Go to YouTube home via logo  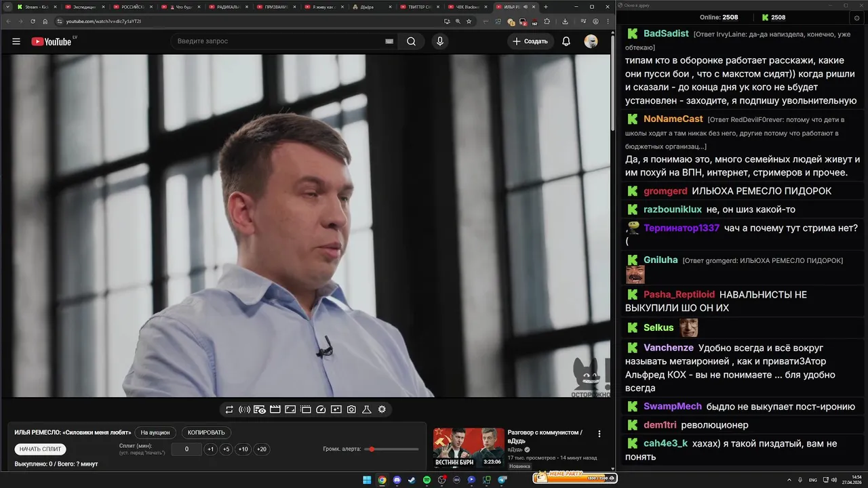[x=52, y=41]
